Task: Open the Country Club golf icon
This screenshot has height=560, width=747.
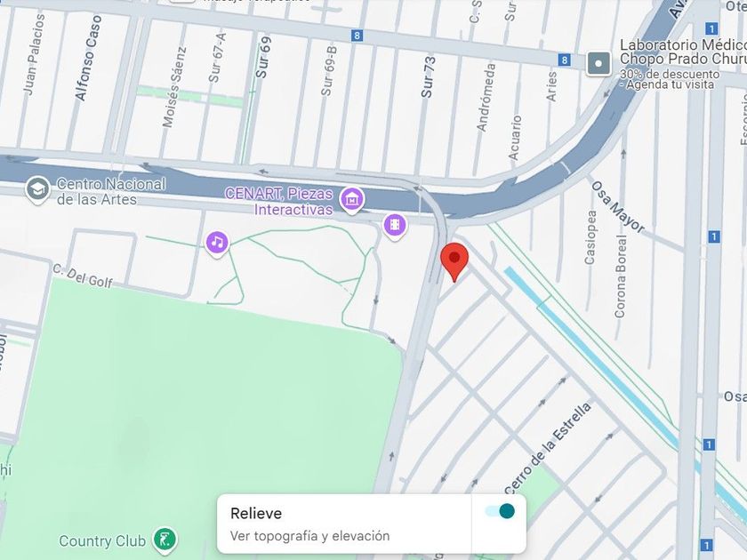Action: pyautogui.click(x=165, y=540)
